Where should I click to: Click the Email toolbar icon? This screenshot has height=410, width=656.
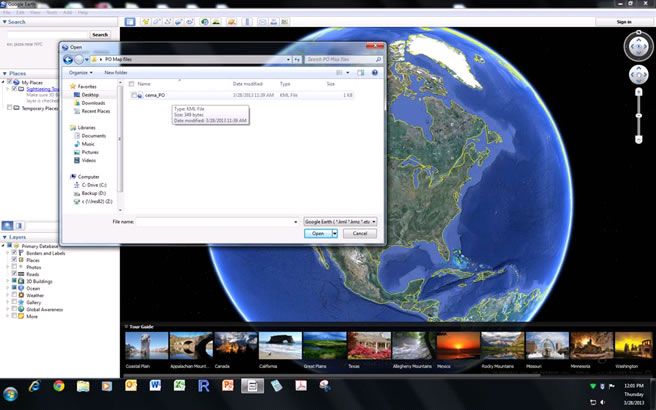coord(262,22)
